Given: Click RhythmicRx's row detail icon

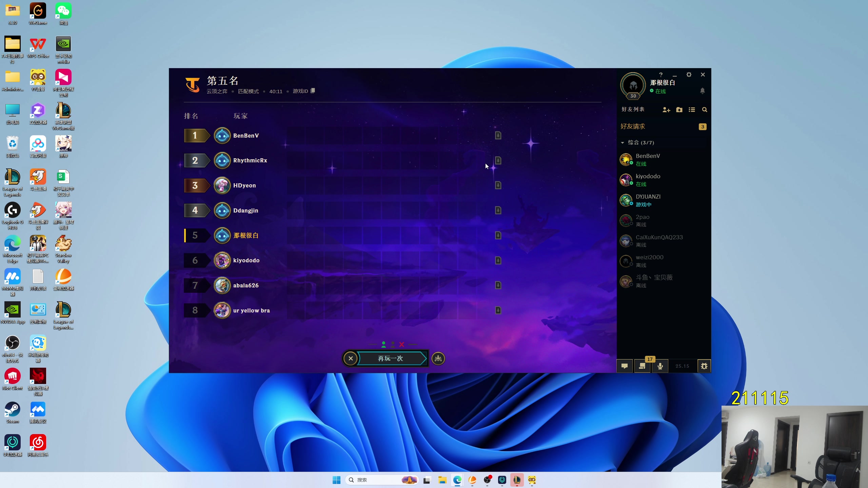Looking at the screenshot, I should point(498,160).
